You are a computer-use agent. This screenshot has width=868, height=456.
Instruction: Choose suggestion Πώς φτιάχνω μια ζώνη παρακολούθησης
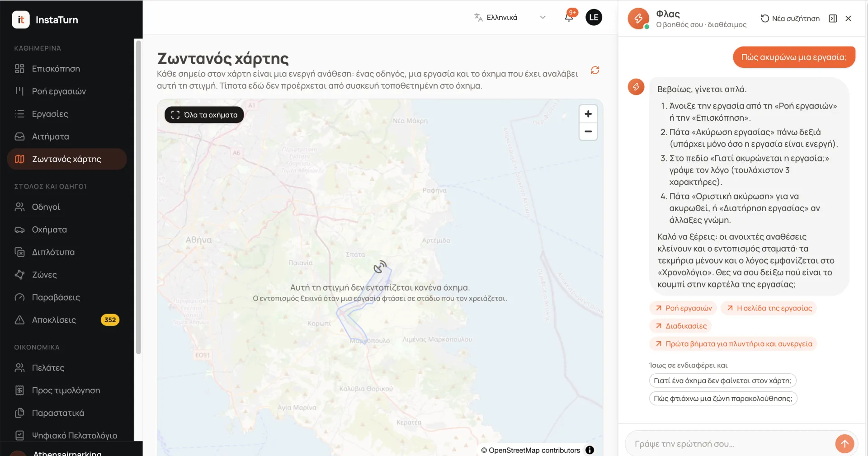pyautogui.click(x=723, y=399)
